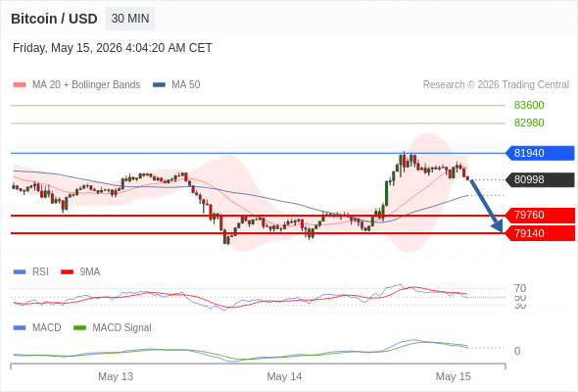Image resolution: width=578 pixels, height=392 pixels.
Task: Click the Bitcoin / USD title
Action: tap(54, 19)
